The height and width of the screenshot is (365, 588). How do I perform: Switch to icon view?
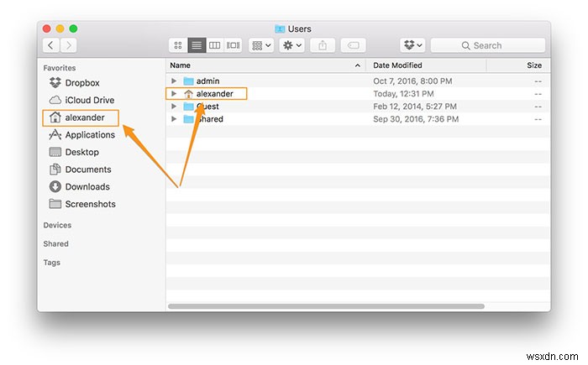[x=178, y=45]
